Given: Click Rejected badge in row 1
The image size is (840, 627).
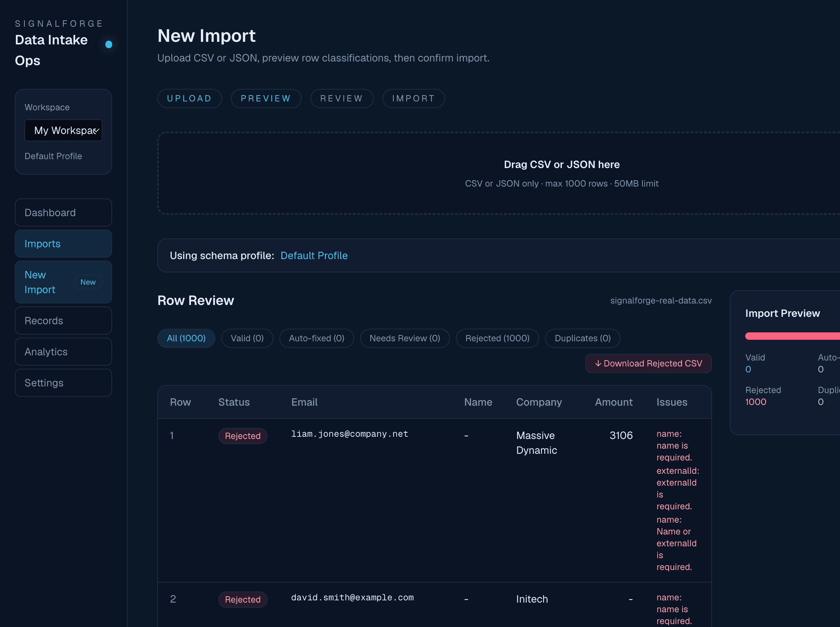Looking at the screenshot, I should (x=243, y=436).
